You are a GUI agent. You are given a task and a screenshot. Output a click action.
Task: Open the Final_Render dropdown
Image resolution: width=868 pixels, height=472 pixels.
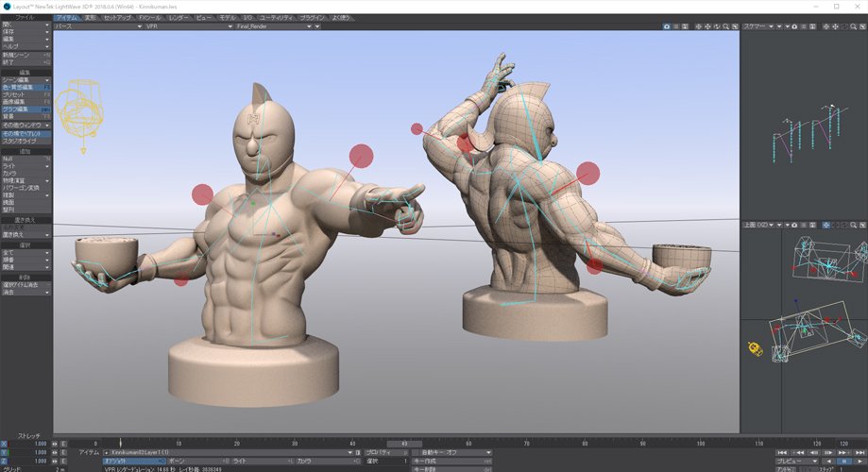[x=274, y=26]
